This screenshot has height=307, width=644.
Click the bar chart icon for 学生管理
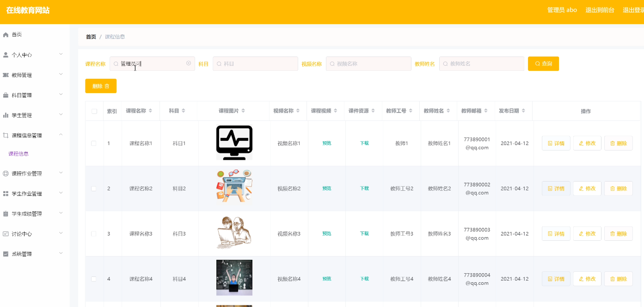point(6,115)
